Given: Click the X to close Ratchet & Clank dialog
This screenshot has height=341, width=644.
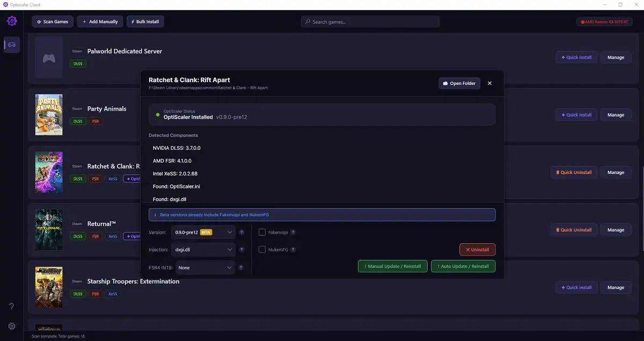Looking at the screenshot, I should point(489,83).
